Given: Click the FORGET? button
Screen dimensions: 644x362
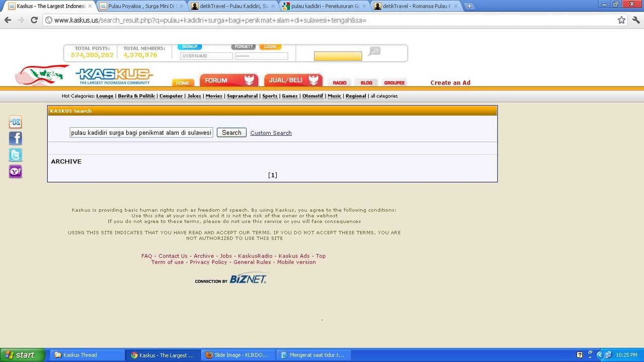Looking at the screenshot, I should (x=244, y=47).
